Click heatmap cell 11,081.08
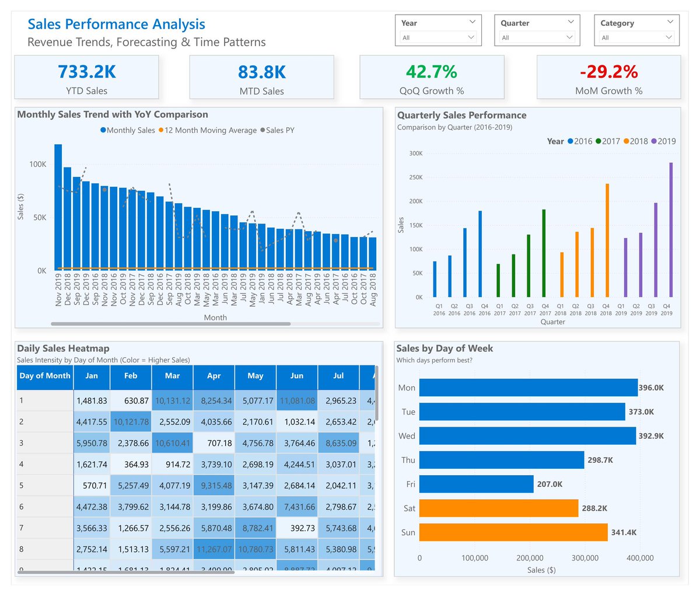 (297, 401)
